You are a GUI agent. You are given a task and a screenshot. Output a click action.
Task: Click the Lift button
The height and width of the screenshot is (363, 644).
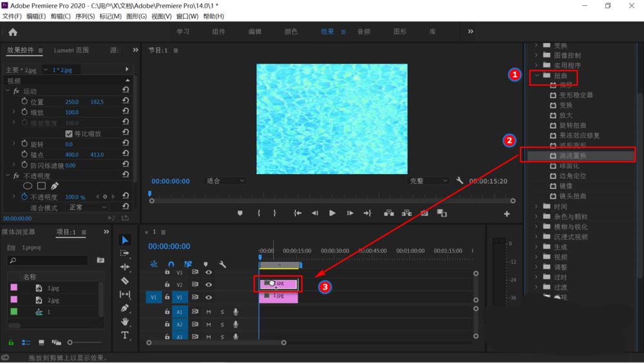[388, 213]
